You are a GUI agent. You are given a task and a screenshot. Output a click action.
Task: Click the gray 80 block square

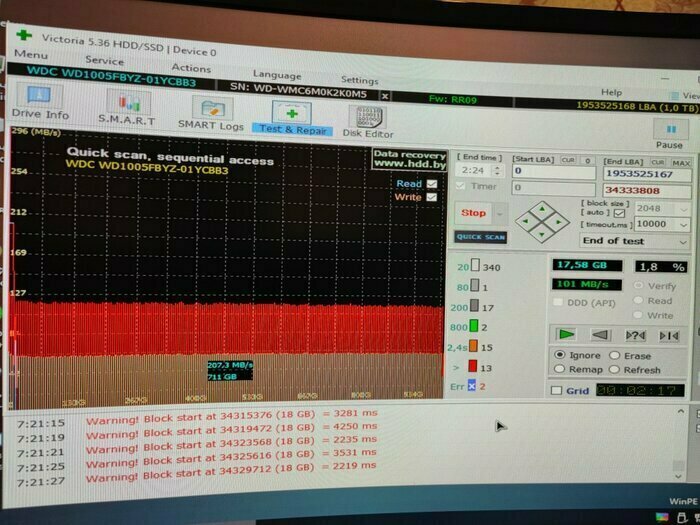(x=475, y=285)
